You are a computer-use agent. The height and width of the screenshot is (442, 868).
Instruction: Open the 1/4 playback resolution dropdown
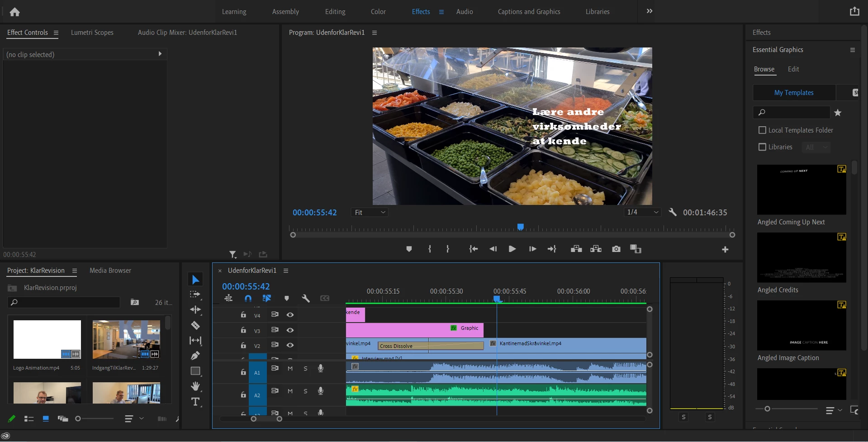[643, 212]
